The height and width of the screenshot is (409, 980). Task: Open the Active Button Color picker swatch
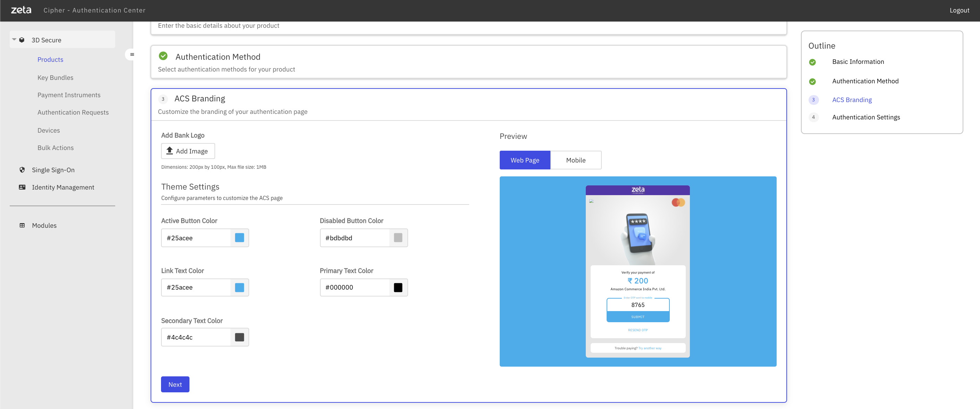(240, 237)
